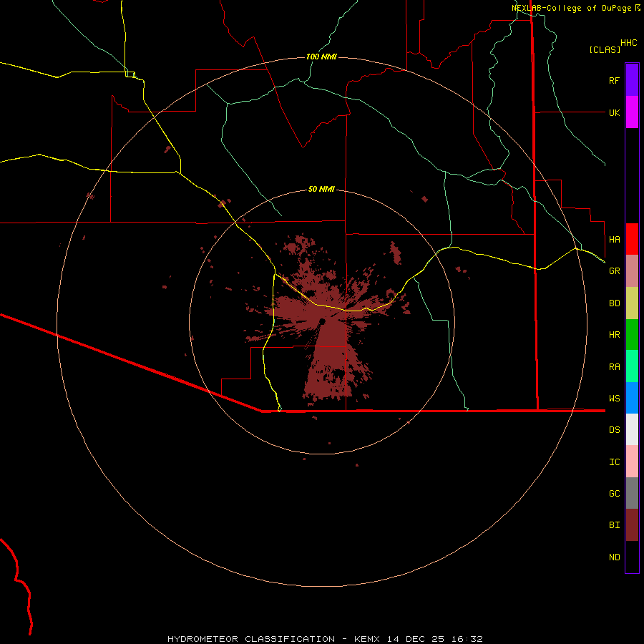Click the GC legend label
The width and height of the screenshot is (644, 644).
point(614,494)
